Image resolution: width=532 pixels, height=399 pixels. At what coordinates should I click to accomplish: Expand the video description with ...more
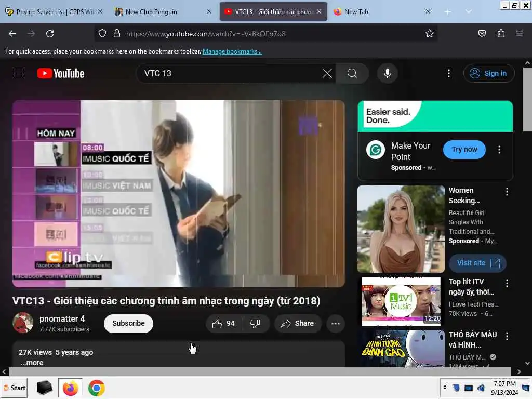pos(32,363)
